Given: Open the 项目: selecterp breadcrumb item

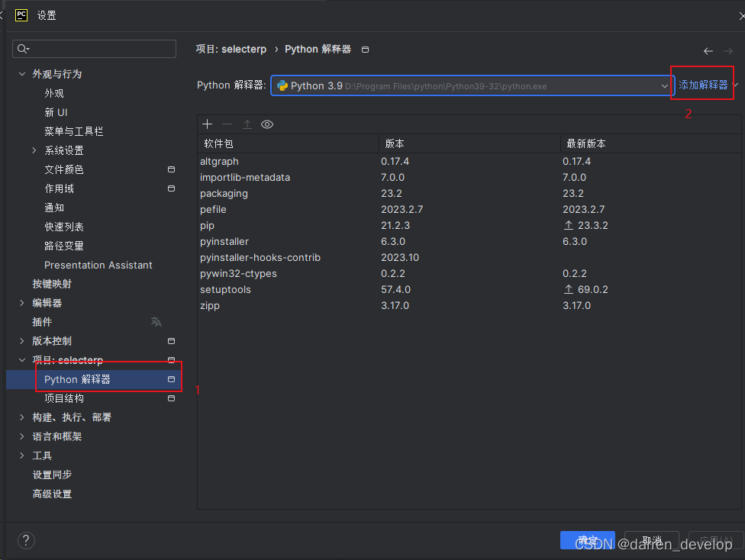Looking at the screenshot, I should [x=231, y=48].
